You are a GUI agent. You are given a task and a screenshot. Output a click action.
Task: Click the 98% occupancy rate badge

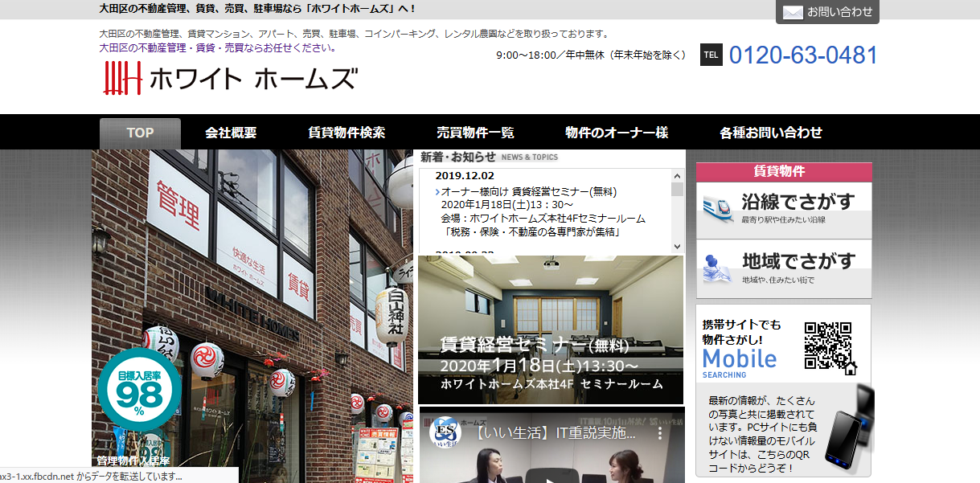point(138,389)
